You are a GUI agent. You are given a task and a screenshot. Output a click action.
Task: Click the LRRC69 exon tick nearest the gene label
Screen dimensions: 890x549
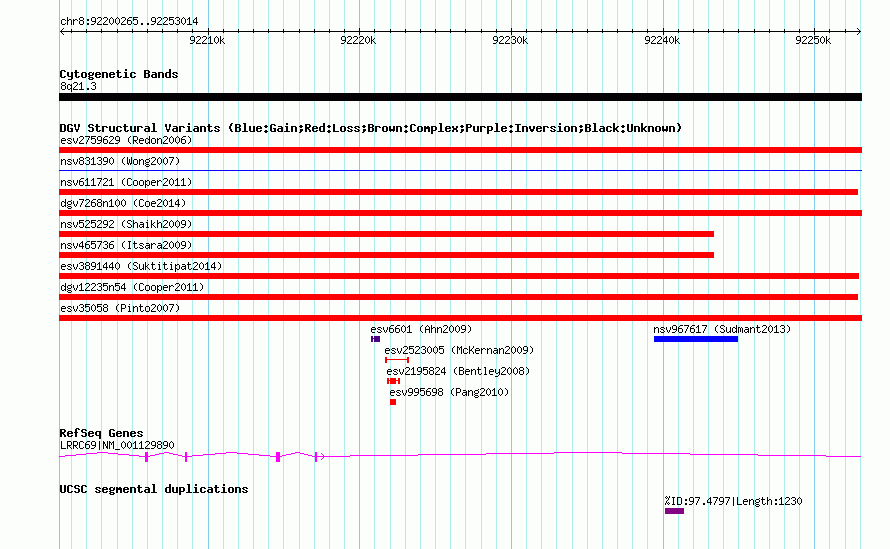click(146, 456)
